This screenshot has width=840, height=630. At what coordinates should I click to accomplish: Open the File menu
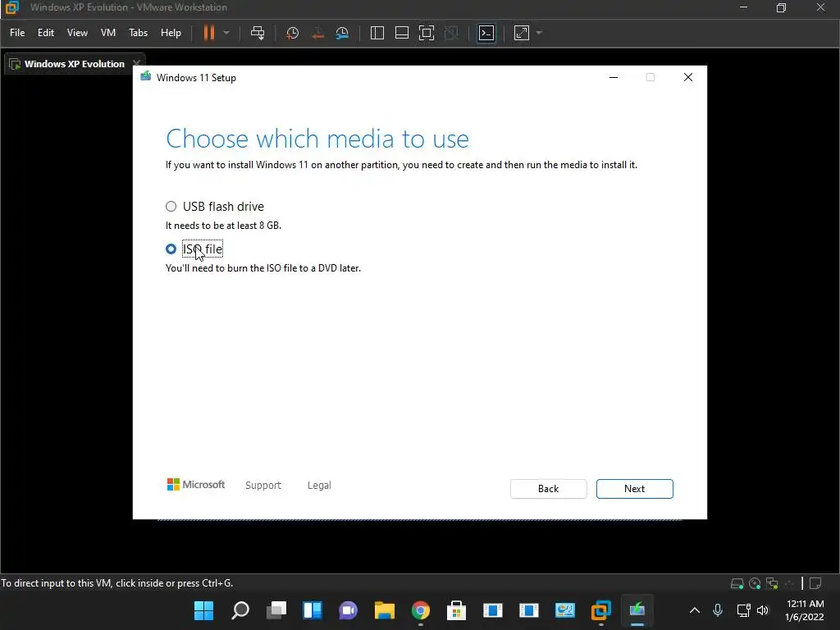17,33
